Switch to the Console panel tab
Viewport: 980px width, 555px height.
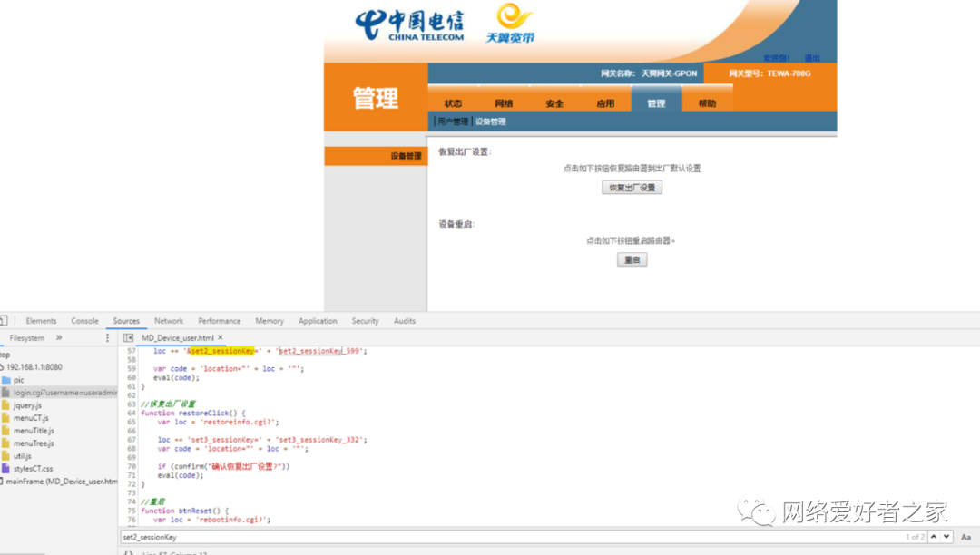click(84, 320)
